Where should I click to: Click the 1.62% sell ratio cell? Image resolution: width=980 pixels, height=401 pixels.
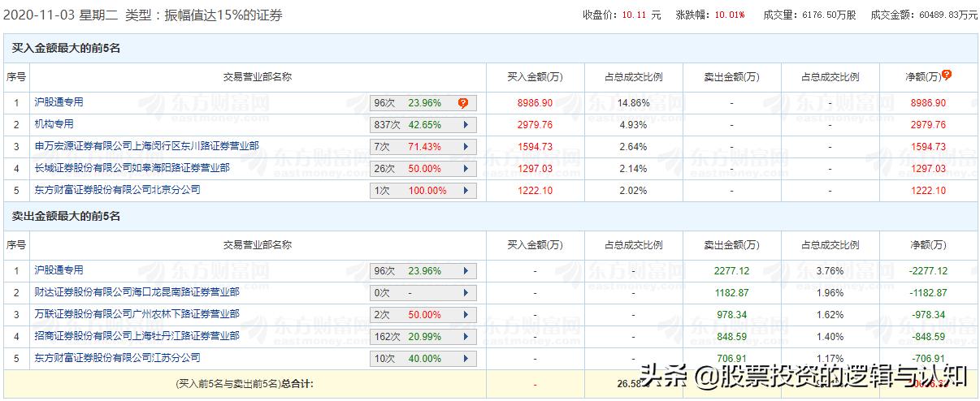point(830,315)
